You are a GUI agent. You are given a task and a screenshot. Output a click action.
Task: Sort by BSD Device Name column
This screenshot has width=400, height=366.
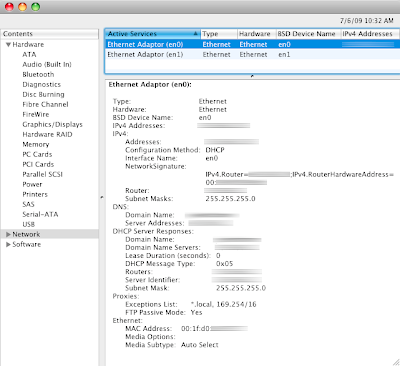[x=308, y=34]
